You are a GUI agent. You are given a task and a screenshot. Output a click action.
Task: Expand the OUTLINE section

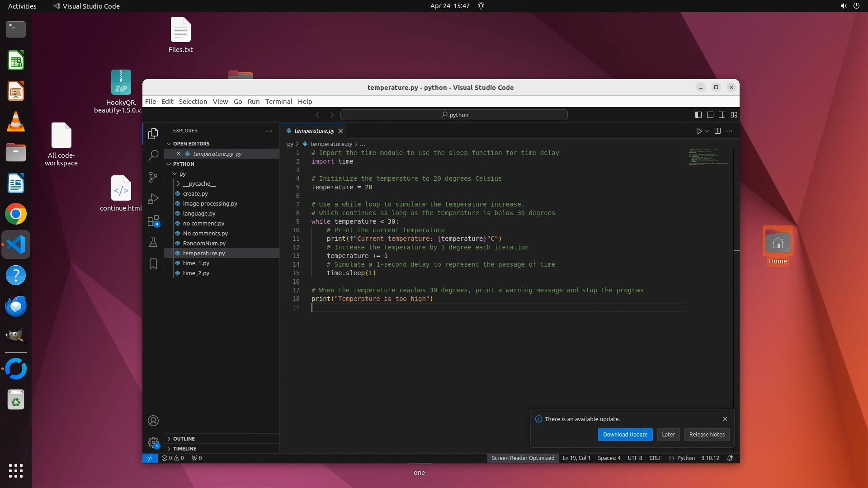tap(184, 439)
